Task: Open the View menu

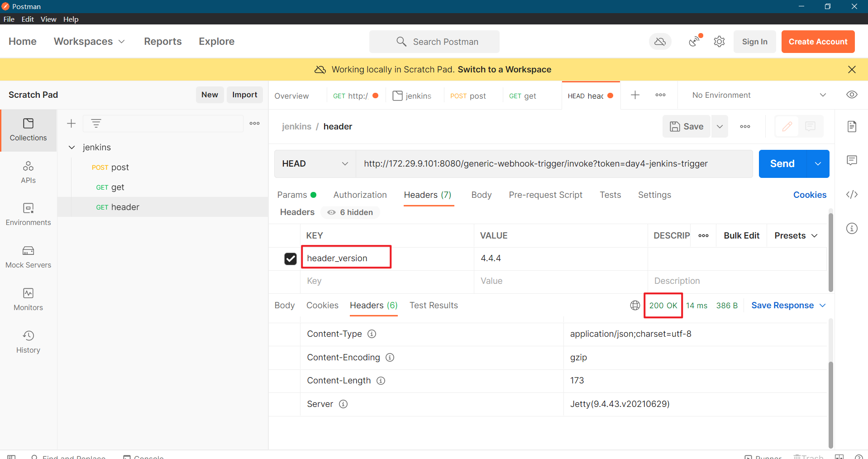Action: [x=48, y=19]
